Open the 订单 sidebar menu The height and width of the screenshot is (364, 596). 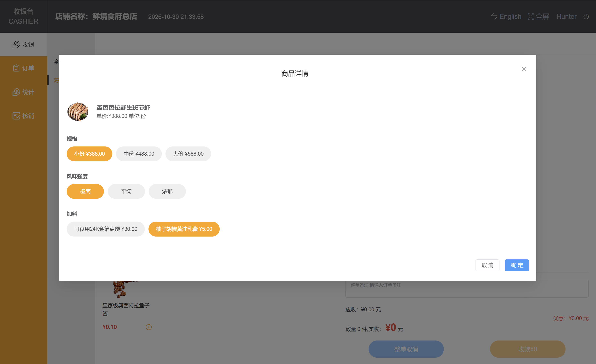pos(24,68)
